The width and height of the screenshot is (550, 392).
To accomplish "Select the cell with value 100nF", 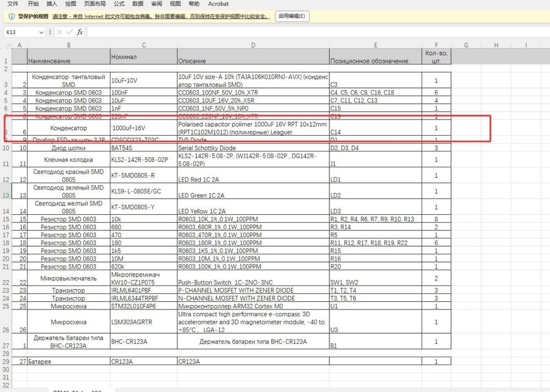I will point(144,93).
